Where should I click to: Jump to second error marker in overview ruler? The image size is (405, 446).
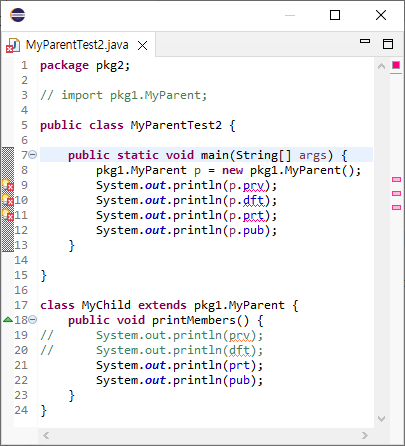(396, 193)
